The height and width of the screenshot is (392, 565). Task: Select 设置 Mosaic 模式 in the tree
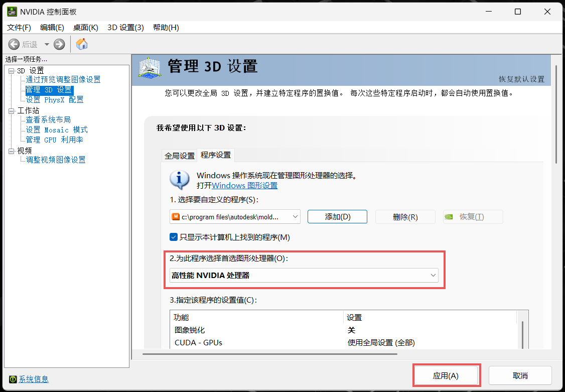[57, 129]
